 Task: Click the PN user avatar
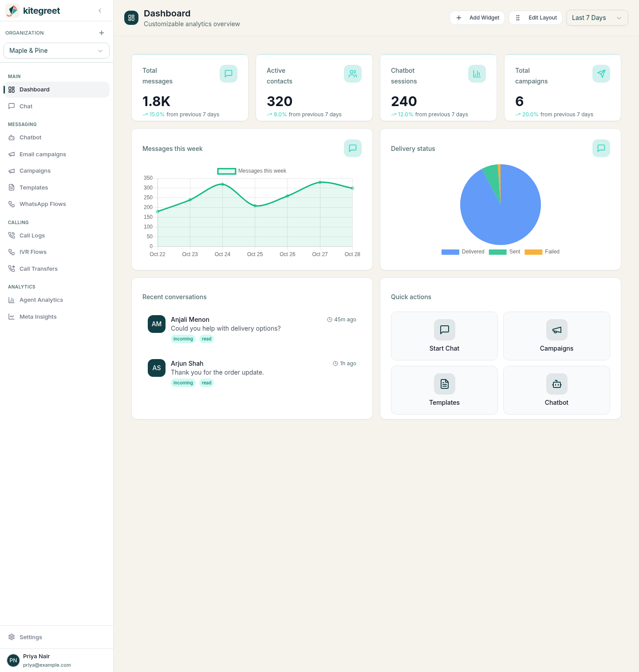coord(13,660)
